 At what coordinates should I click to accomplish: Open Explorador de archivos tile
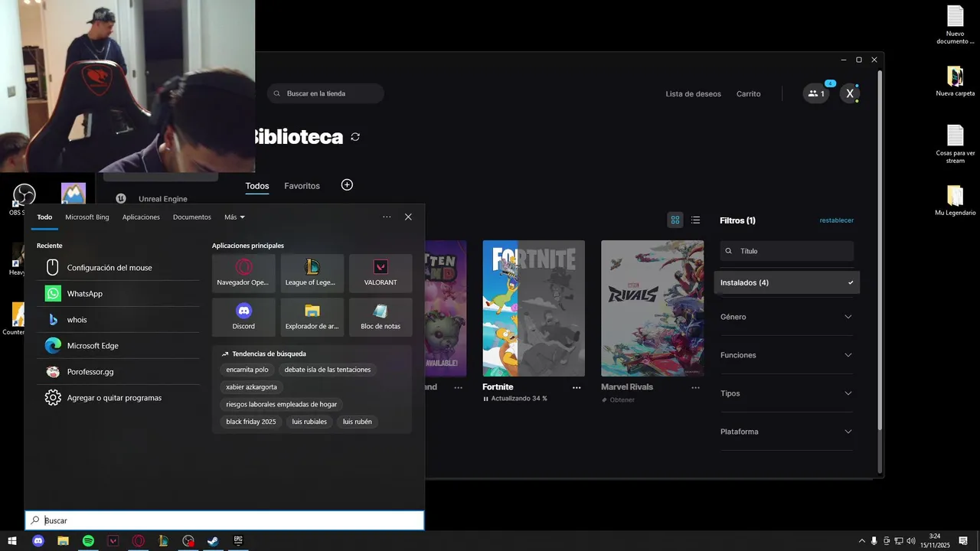[312, 317]
